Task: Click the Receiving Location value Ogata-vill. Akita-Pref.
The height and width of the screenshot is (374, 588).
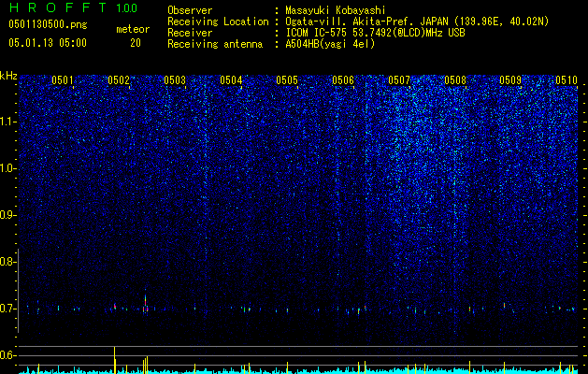Action: [351, 22]
